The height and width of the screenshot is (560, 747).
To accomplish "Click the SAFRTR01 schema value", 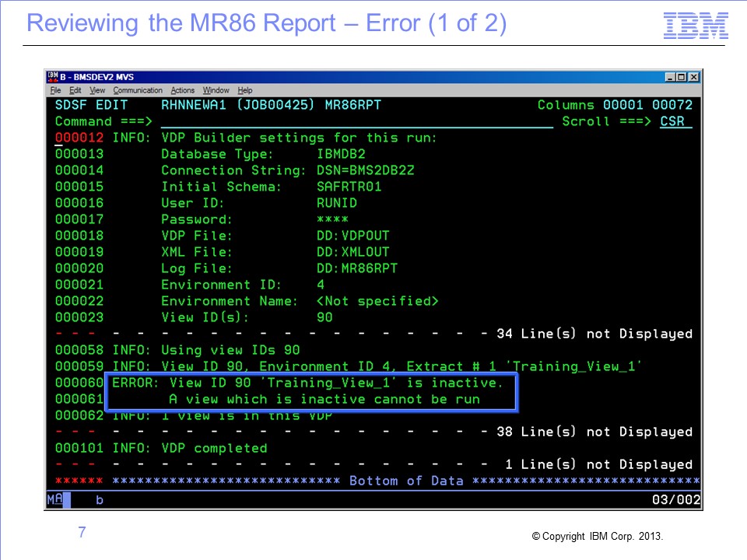I will point(349,187).
